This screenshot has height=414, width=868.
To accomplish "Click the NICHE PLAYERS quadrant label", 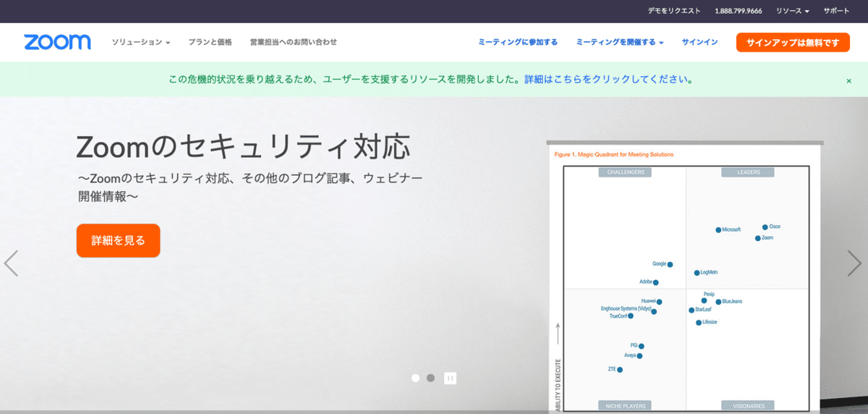I will tap(625, 405).
